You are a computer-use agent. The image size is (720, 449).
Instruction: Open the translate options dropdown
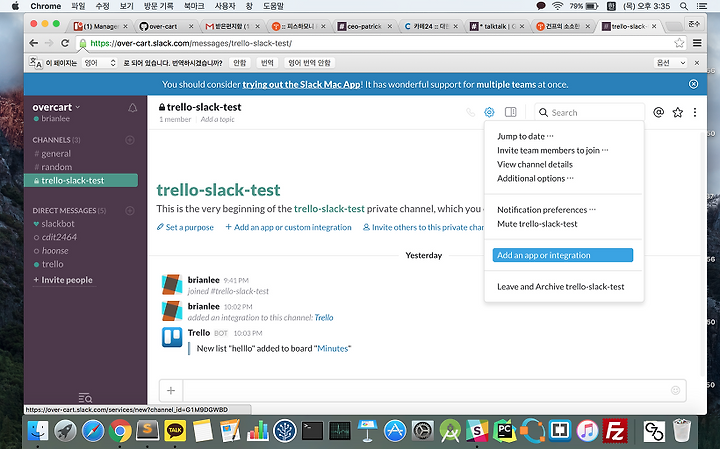670,63
